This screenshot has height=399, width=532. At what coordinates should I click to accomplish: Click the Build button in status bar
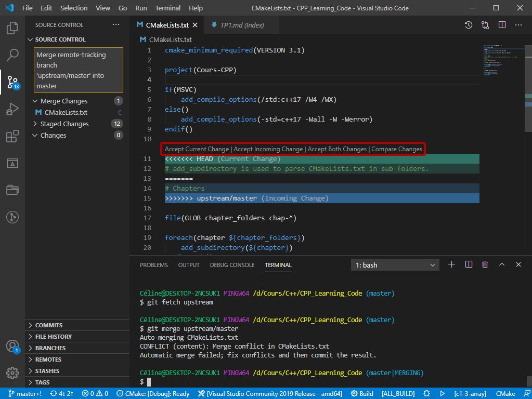[362, 394]
